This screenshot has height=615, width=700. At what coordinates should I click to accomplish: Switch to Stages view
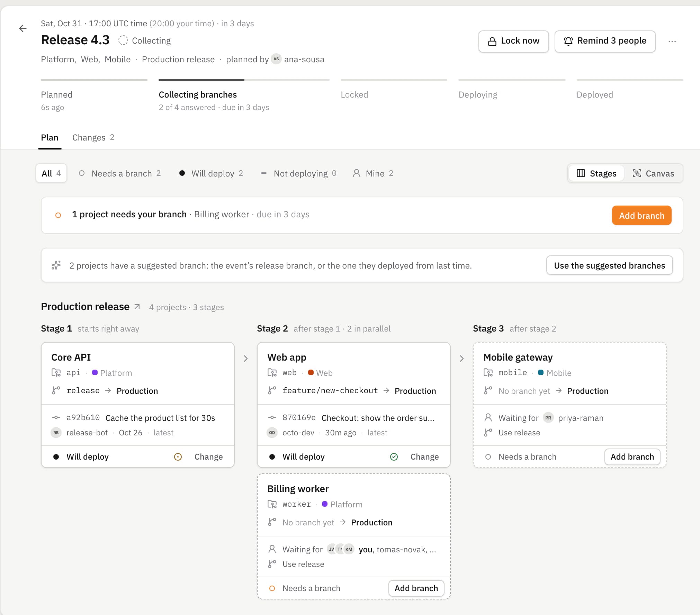point(596,173)
